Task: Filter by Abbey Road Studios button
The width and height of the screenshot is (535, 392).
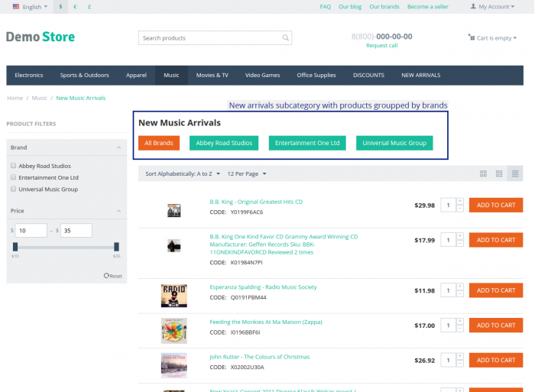Action: pos(224,143)
